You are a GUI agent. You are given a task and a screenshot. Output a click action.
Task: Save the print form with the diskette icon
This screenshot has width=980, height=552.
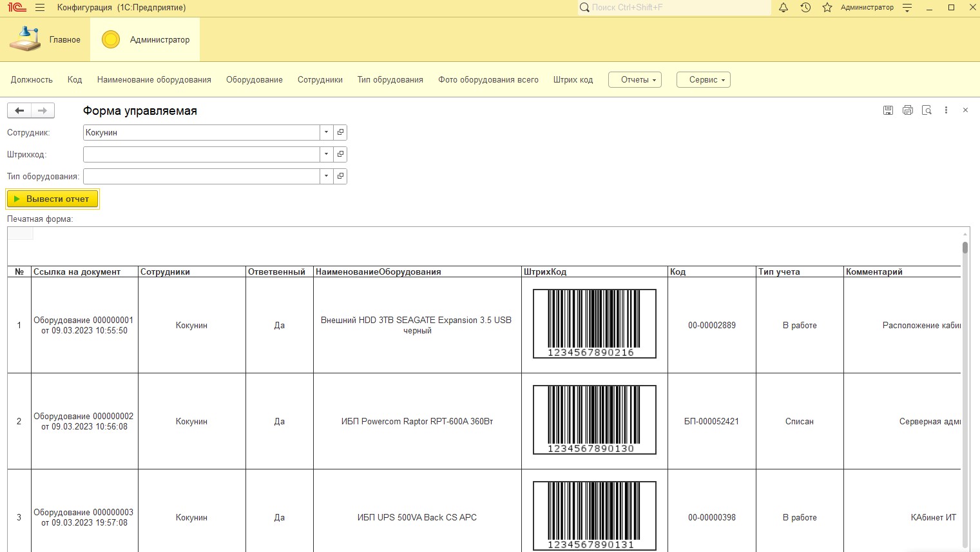tap(888, 110)
